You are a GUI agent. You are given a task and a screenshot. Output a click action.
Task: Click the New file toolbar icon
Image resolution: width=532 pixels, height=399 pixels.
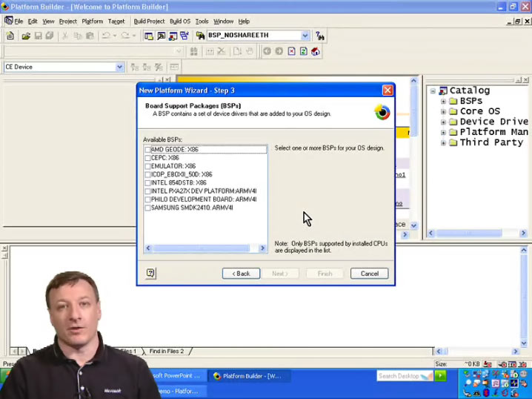[10, 36]
